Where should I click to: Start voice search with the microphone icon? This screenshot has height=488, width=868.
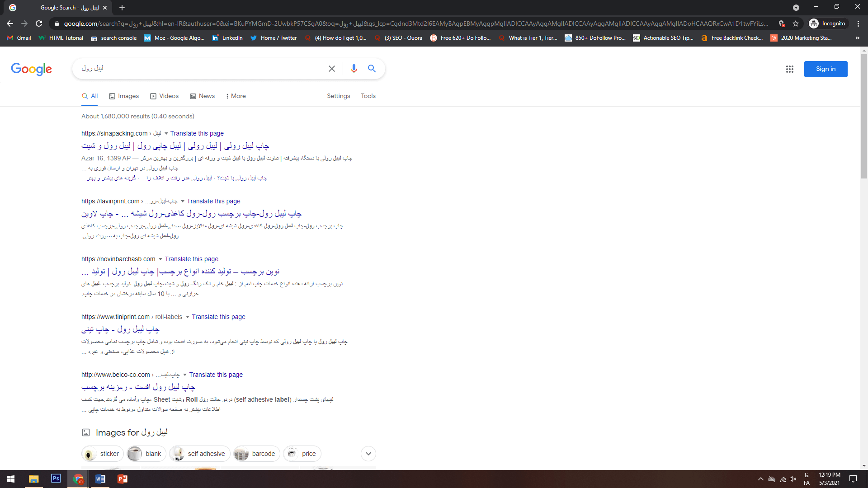tap(354, 69)
